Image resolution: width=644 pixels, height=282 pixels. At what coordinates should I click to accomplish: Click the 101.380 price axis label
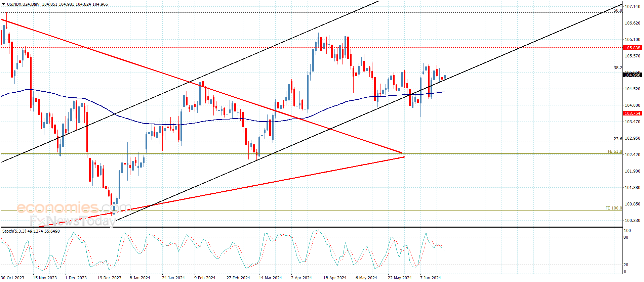[x=632, y=188]
